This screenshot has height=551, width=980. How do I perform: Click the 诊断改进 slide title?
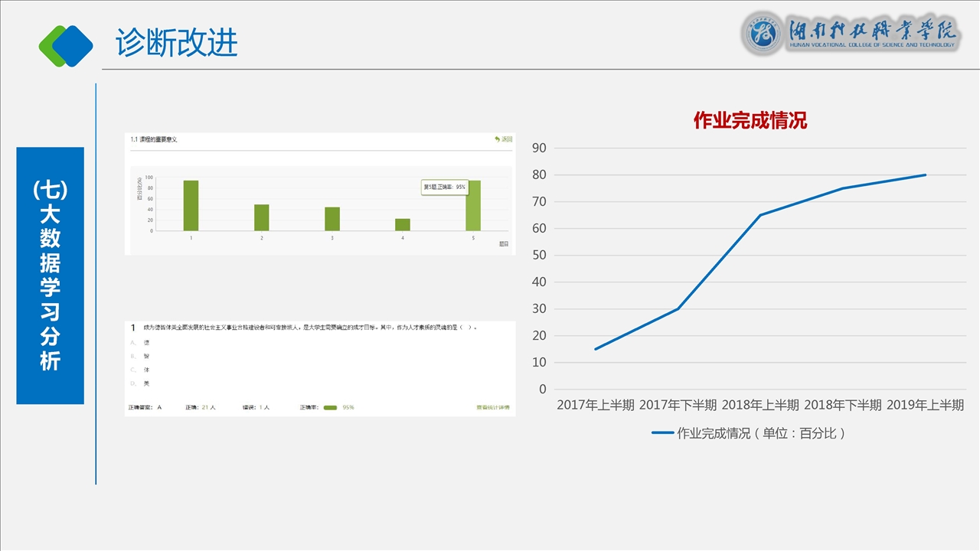(x=177, y=44)
